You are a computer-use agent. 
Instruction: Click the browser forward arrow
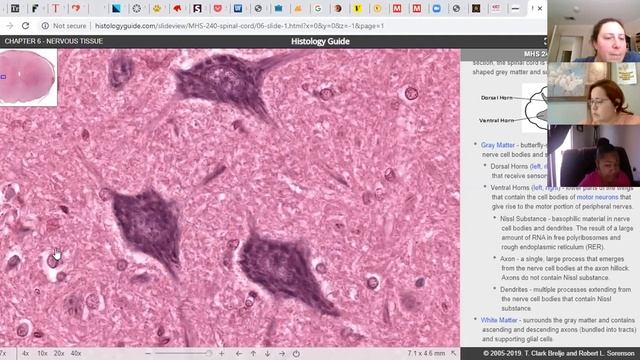tap(9, 26)
